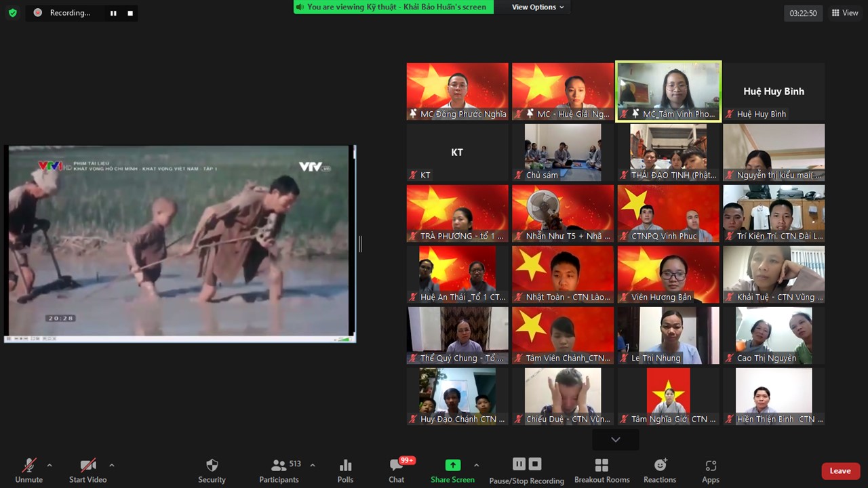Click the pin icon on MC_Tâm Vinh tile
Screen dimensions: 868x488
(635, 114)
